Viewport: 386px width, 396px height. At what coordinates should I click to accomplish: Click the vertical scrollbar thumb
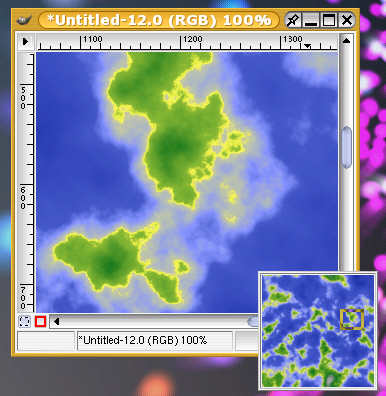click(x=347, y=147)
